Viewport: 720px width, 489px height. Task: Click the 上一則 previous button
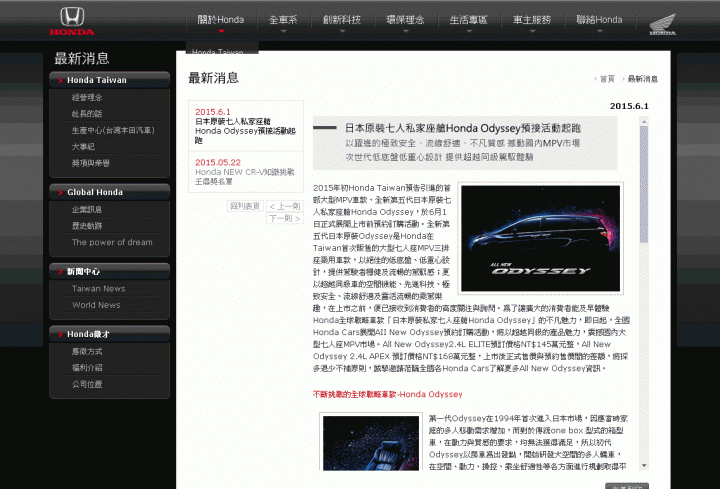pyautogui.click(x=285, y=206)
